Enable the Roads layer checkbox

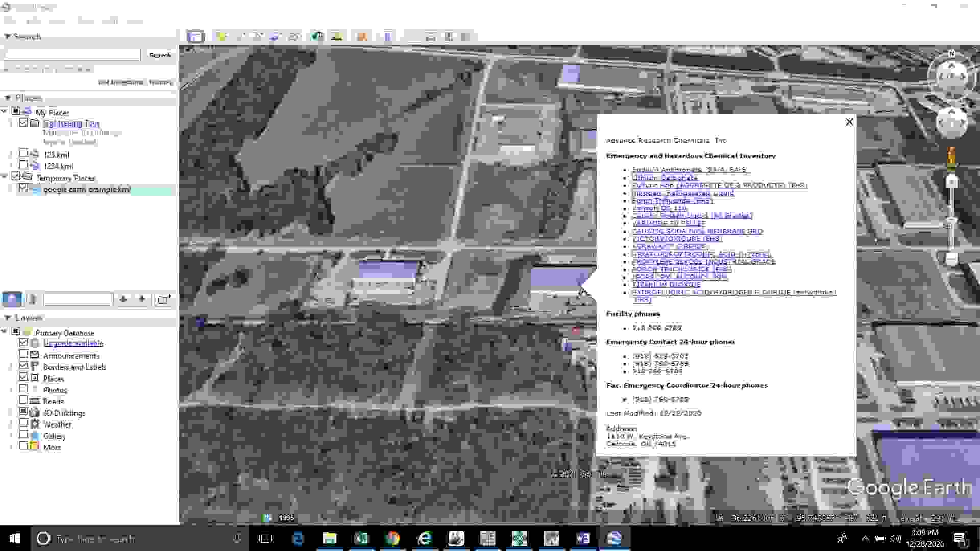(23, 400)
